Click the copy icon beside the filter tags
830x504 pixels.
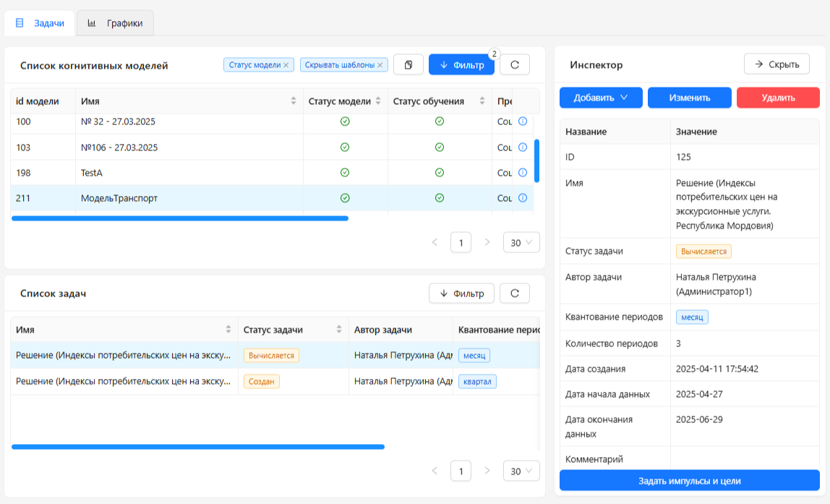coord(408,64)
